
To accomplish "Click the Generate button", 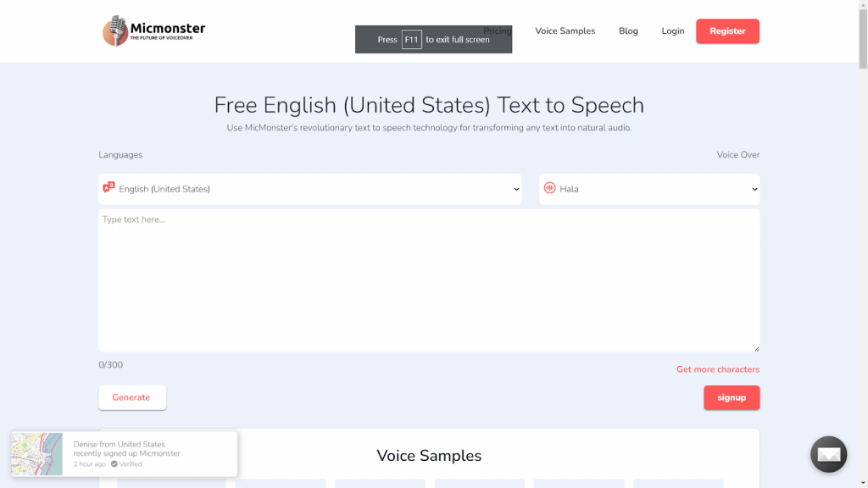I will 131,397.
